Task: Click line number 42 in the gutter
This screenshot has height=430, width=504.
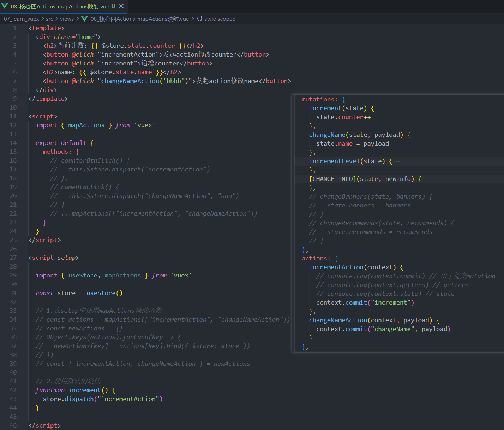Action: pyautogui.click(x=13, y=390)
